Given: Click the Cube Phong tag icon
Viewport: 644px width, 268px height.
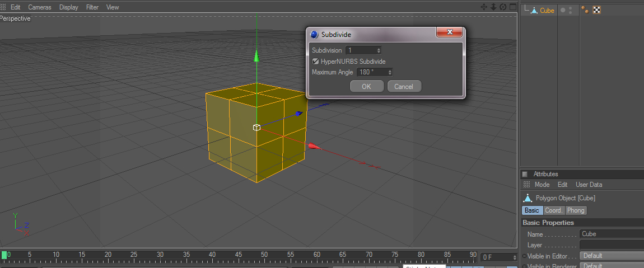Looking at the screenshot, I should tap(585, 11).
